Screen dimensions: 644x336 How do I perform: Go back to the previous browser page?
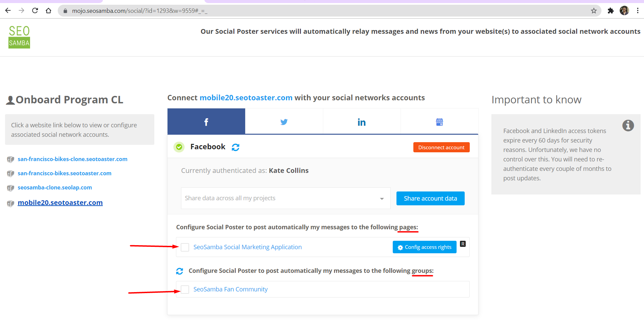8,10
